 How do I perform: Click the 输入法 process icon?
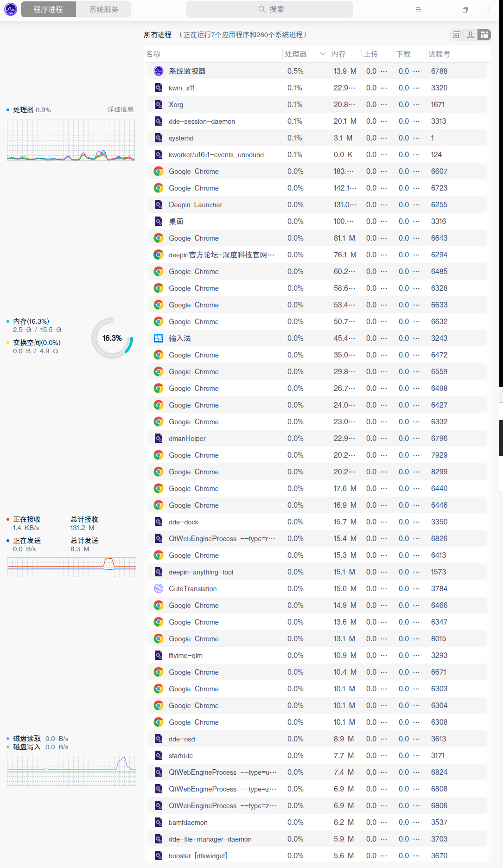159,338
